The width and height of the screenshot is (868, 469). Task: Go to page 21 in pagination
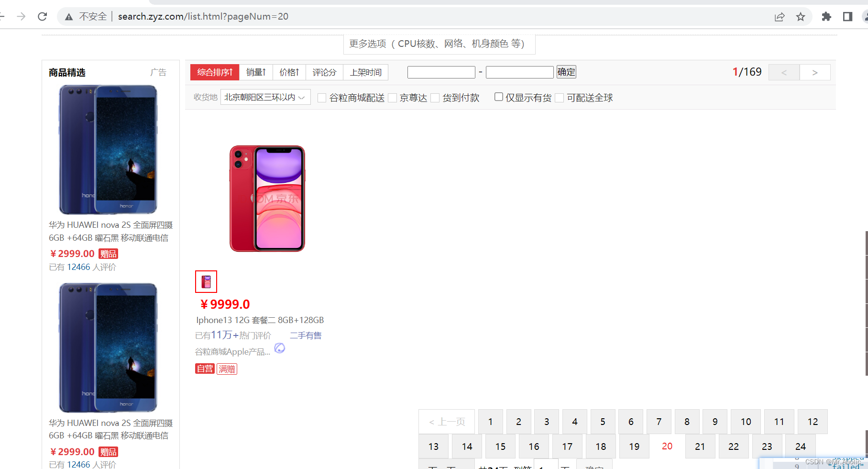[x=700, y=447]
